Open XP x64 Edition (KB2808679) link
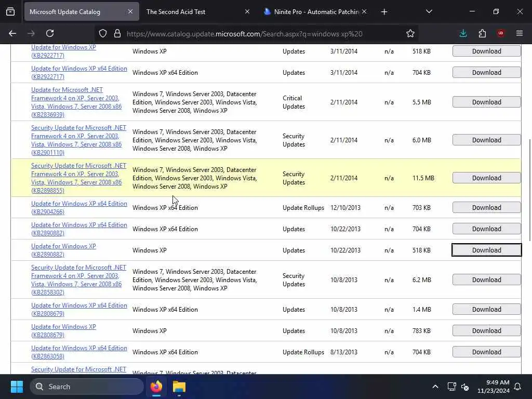Image resolution: width=532 pixels, height=399 pixels. 79,310
